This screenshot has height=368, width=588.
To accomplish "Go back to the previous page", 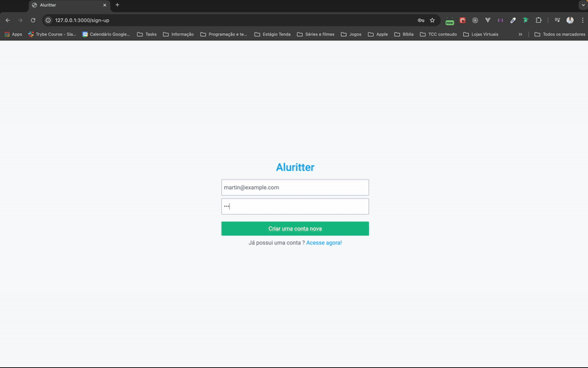I will click(x=8, y=21).
